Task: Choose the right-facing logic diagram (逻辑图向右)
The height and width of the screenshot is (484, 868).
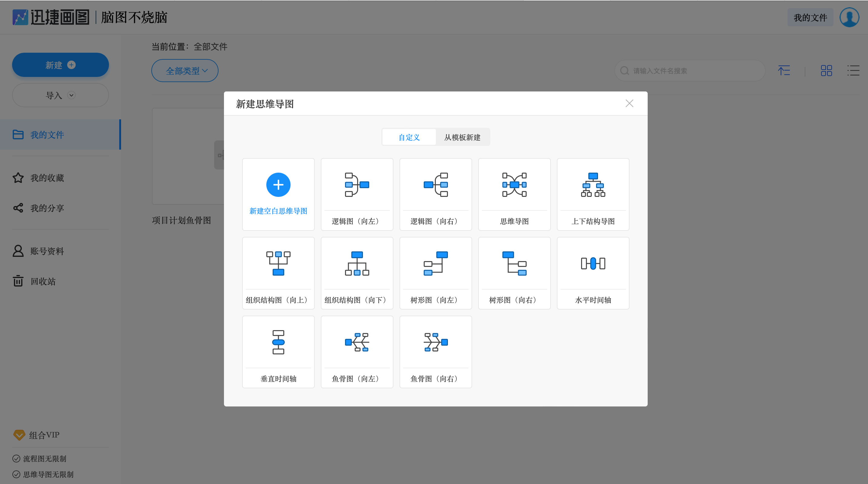Action: 435,194
